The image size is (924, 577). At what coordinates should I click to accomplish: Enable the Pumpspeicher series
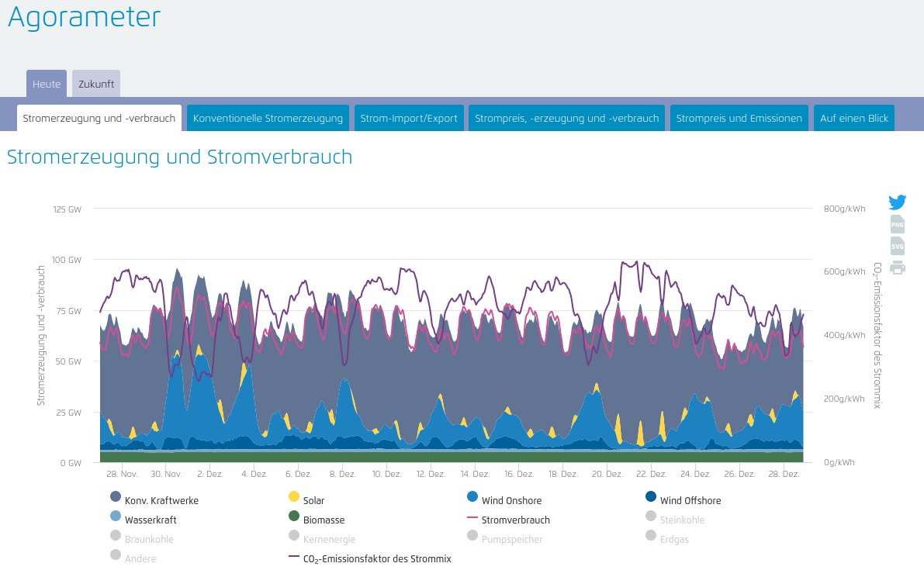click(504, 539)
